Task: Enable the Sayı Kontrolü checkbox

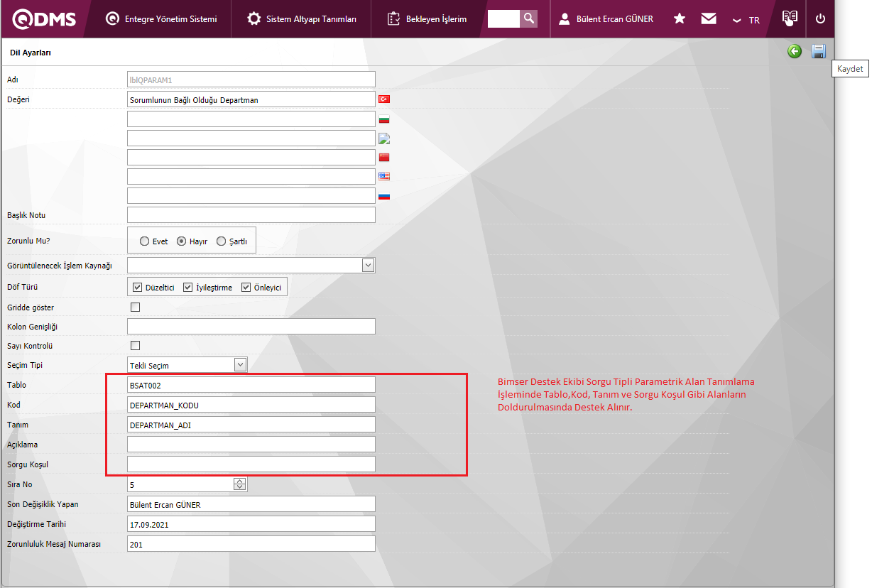Action: tap(136, 346)
